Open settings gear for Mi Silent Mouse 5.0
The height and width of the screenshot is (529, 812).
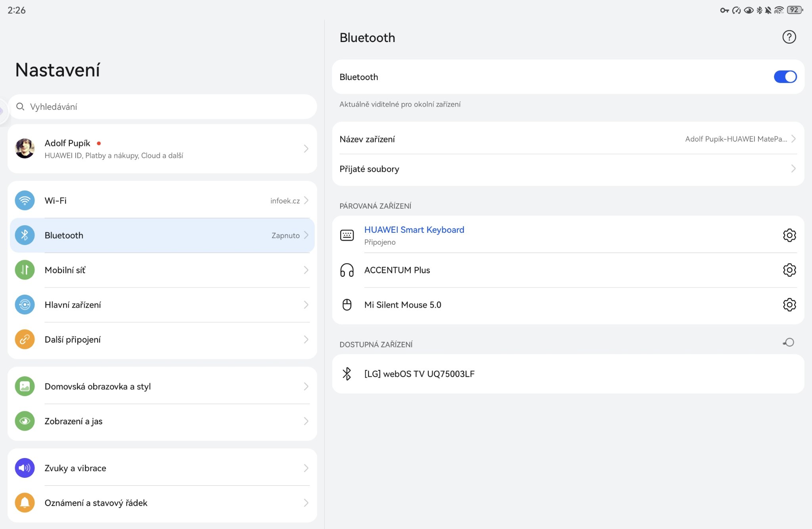[789, 305]
